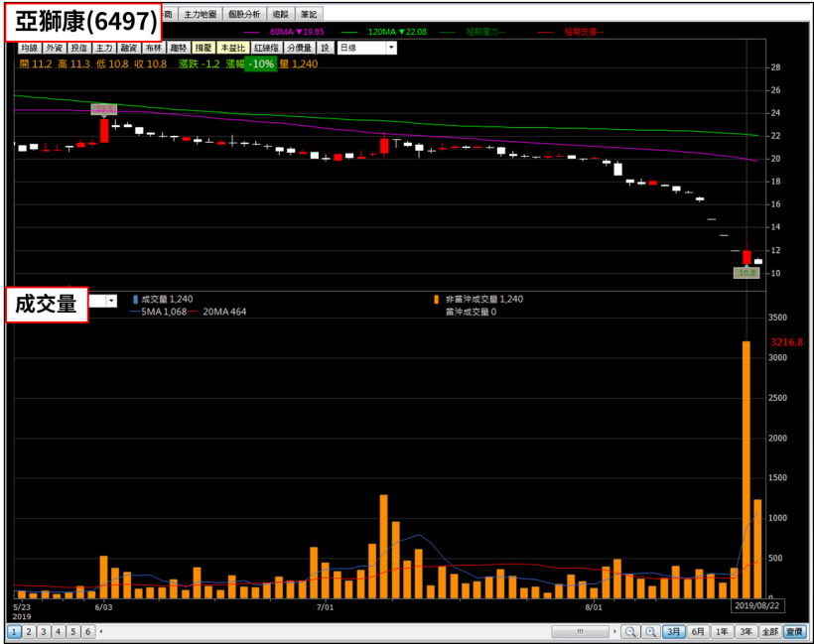Select page button 5
This screenshot has width=814, height=644.
click(73, 631)
